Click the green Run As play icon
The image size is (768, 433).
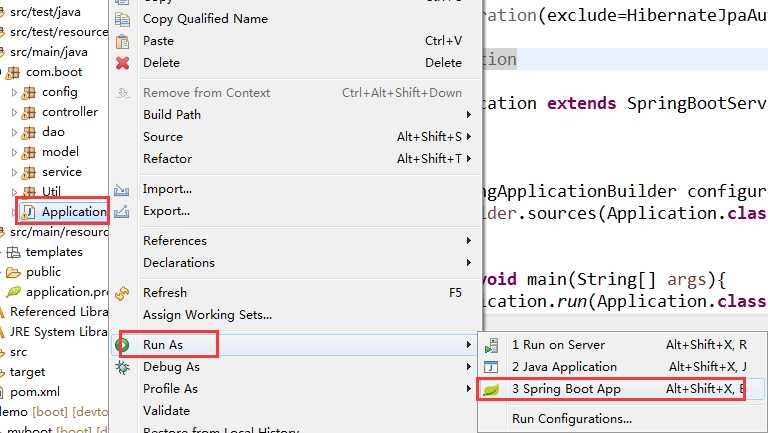122,345
